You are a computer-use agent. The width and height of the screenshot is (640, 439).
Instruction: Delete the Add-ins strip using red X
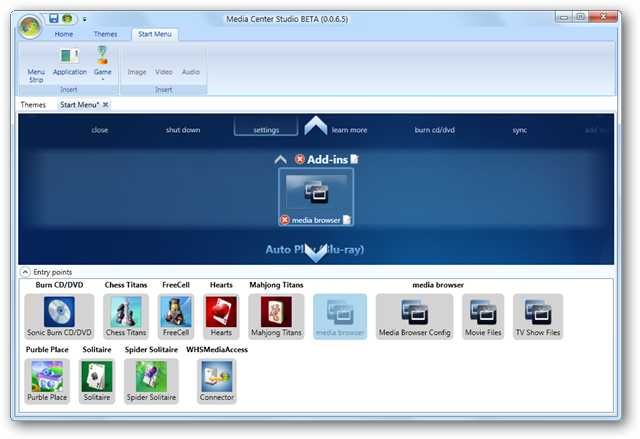pyautogui.click(x=300, y=159)
